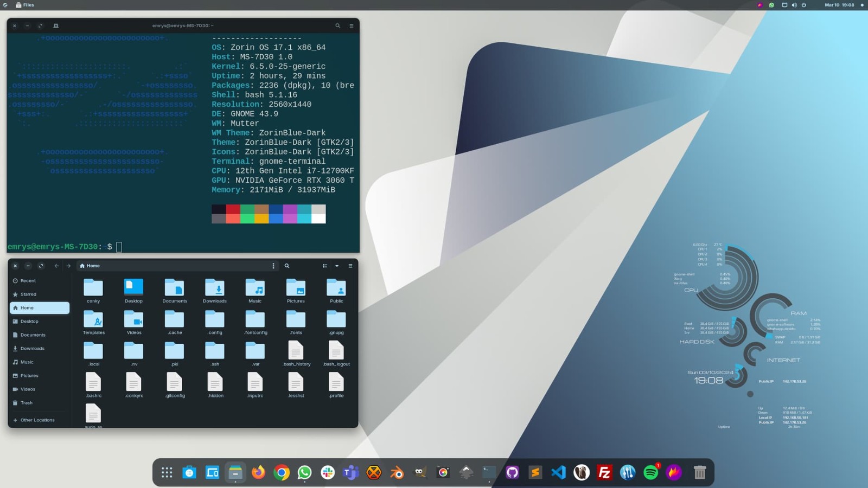Select Starred in the Files sidebar
868x488 pixels.
[x=40, y=294]
